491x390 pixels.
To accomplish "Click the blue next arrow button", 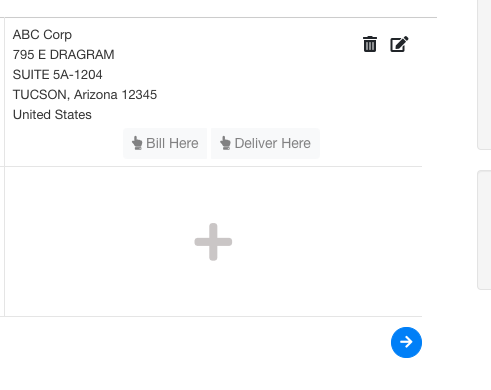I will (x=406, y=342).
